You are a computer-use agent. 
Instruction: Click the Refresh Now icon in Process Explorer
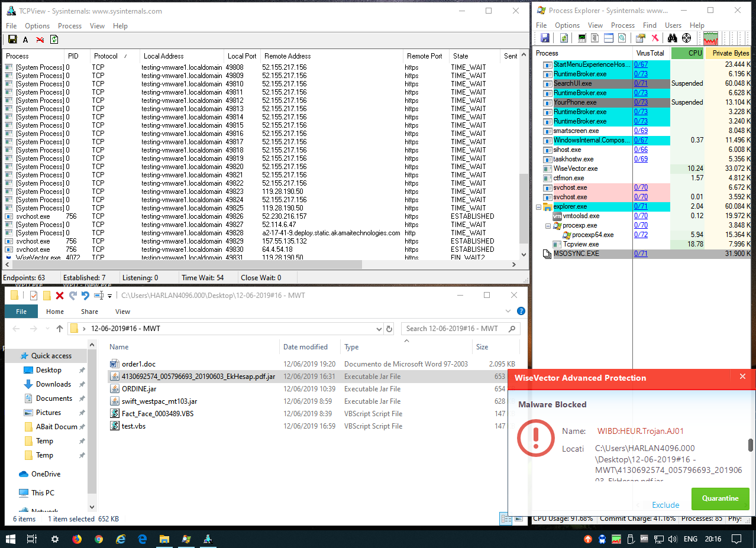coord(564,38)
